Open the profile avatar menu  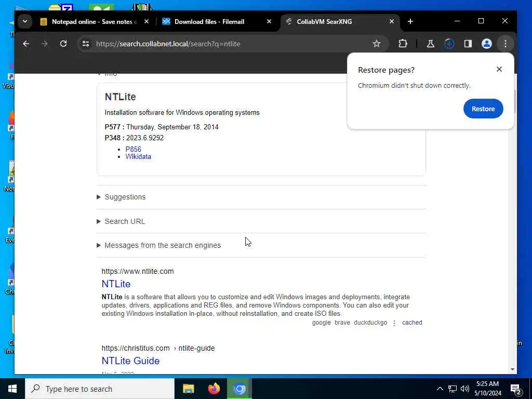pos(486,44)
